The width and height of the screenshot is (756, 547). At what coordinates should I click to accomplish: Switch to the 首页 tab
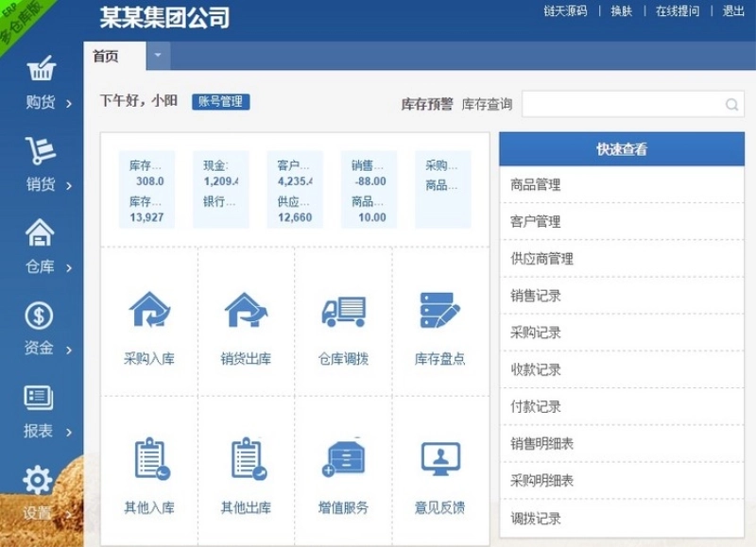pos(114,56)
